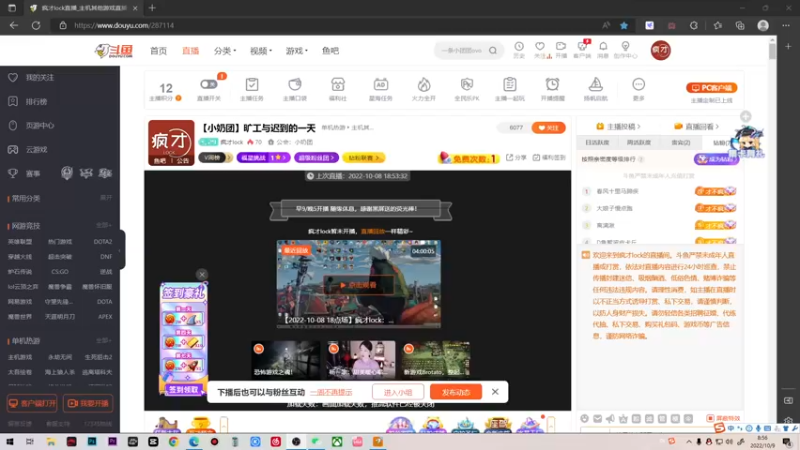
Task: Go to 首页 home tab
Action: (x=158, y=51)
